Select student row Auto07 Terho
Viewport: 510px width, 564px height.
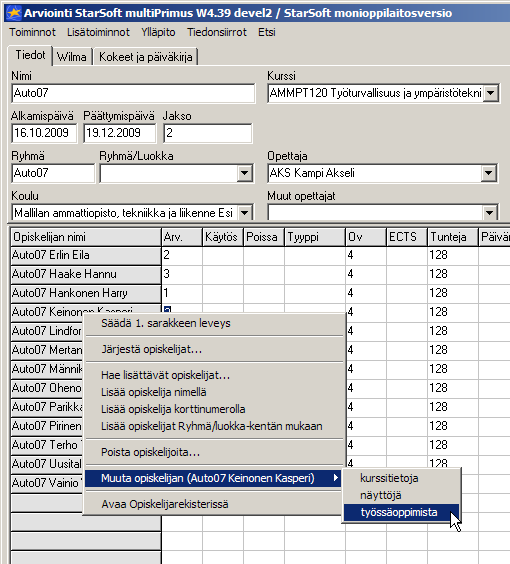pos(47,445)
